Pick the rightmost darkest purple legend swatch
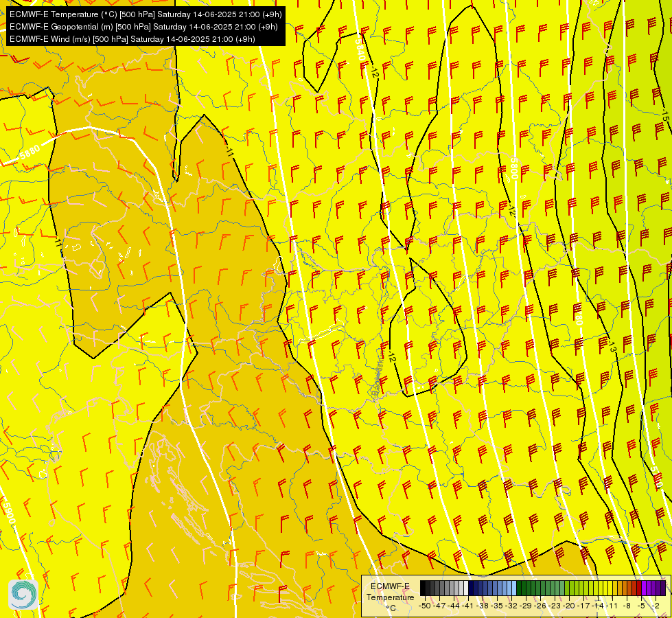This screenshot has height=618, width=672. pyautogui.click(x=663, y=588)
